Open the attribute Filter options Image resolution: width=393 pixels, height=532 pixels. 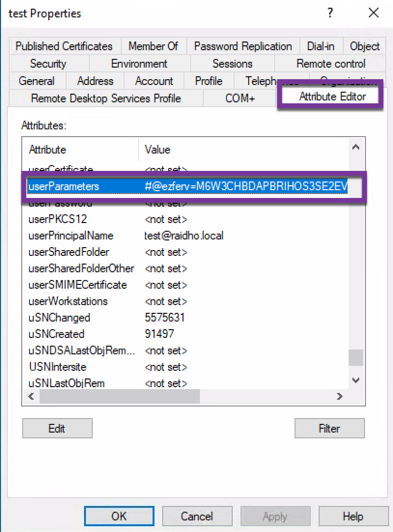(329, 428)
